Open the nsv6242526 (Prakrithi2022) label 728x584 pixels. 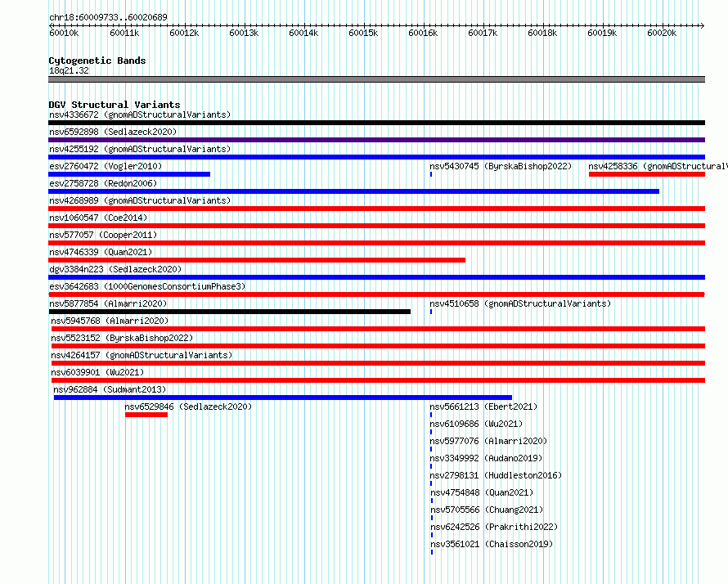[x=494, y=527]
